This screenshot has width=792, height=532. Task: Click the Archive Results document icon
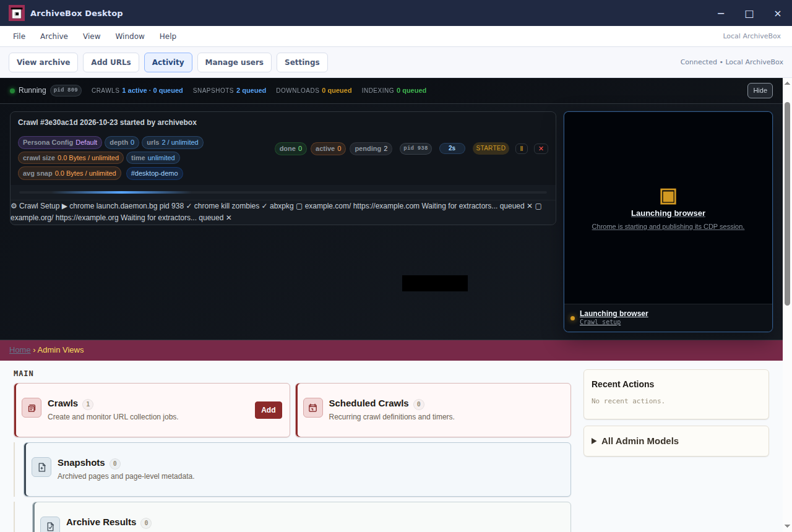pyautogui.click(x=50, y=525)
